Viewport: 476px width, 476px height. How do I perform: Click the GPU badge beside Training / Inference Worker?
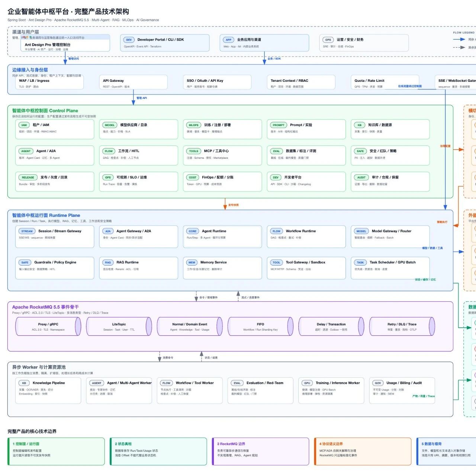(307, 383)
